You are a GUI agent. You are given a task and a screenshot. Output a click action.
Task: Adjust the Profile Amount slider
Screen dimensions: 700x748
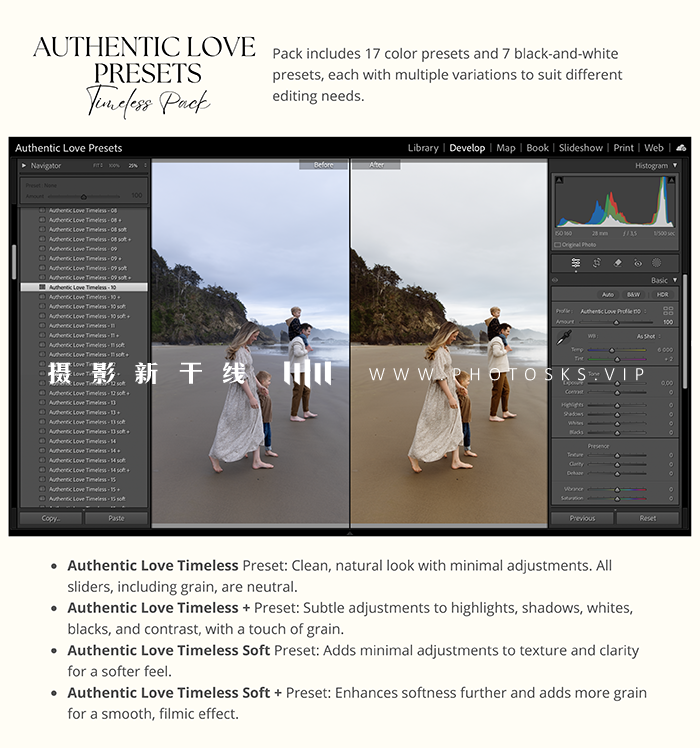pyautogui.click(x=616, y=322)
